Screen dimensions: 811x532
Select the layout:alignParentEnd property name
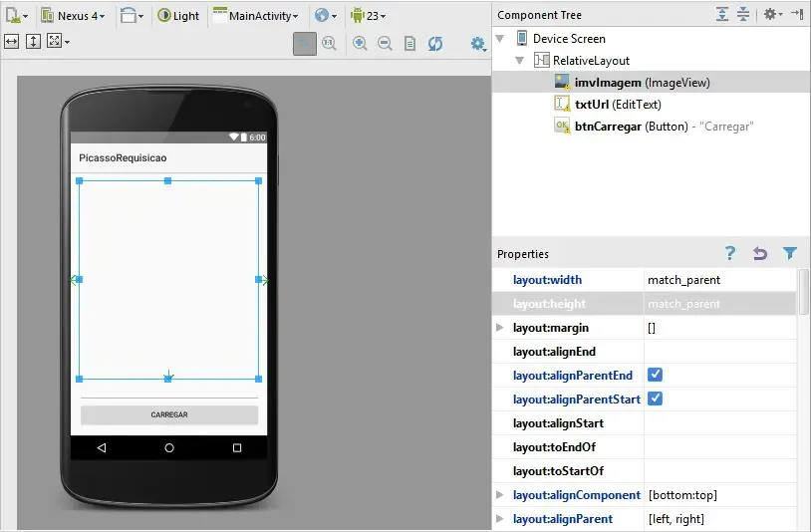click(x=573, y=376)
